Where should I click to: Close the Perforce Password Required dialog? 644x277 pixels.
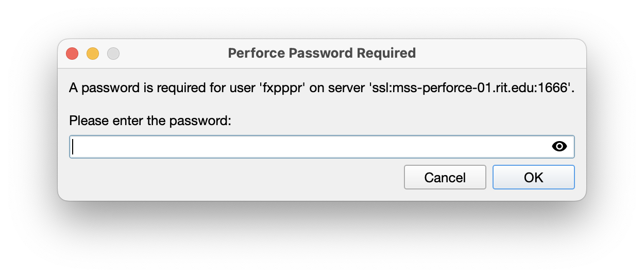coord(72,54)
